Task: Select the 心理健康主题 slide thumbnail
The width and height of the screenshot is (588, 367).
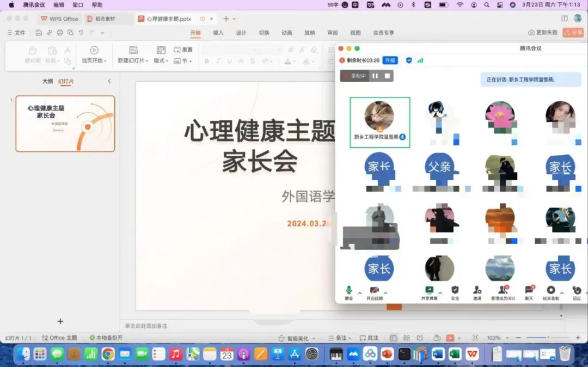Action: pyautogui.click(x=65, y=124)
